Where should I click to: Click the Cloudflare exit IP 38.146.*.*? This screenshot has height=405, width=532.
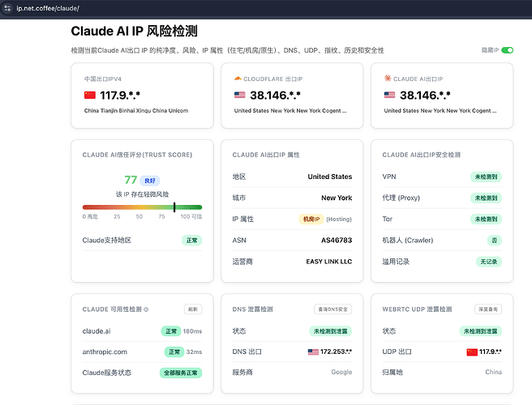tap(275, 96)
